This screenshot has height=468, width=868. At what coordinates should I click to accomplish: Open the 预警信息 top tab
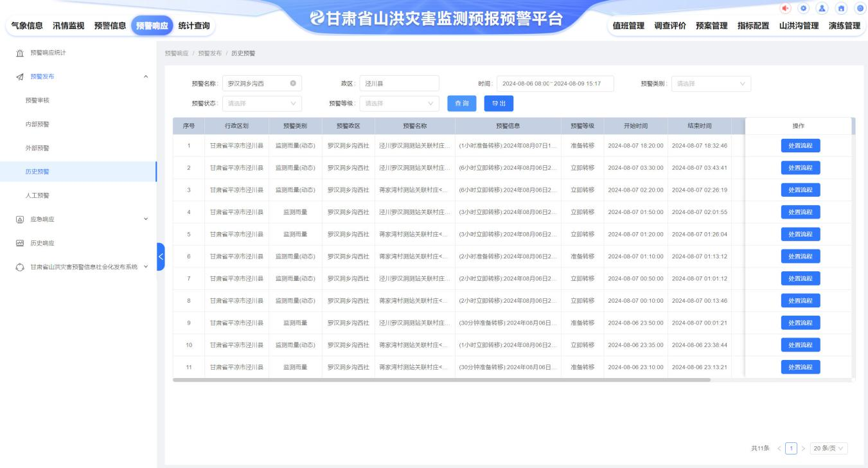[x=110, y=25]
